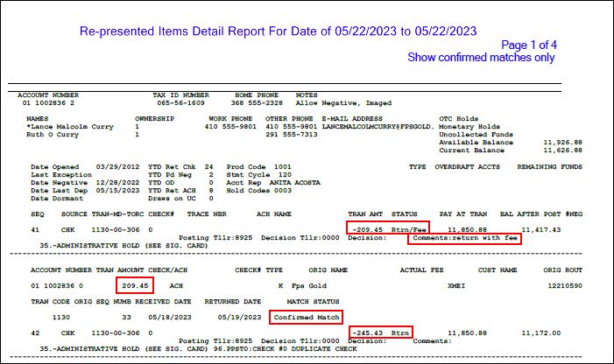Click Date Opened value 03/29/2012
Viewport: 614px width, 364px height.
117,167
